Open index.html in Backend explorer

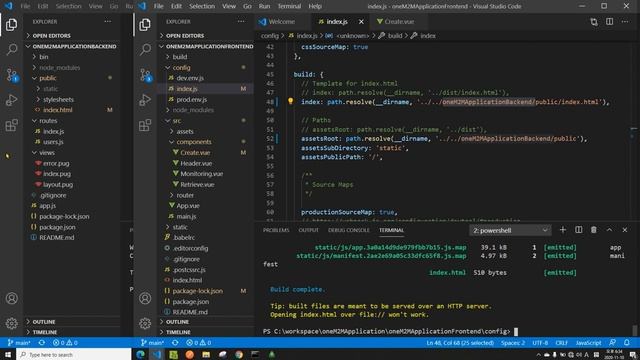(x=58, y=110)
